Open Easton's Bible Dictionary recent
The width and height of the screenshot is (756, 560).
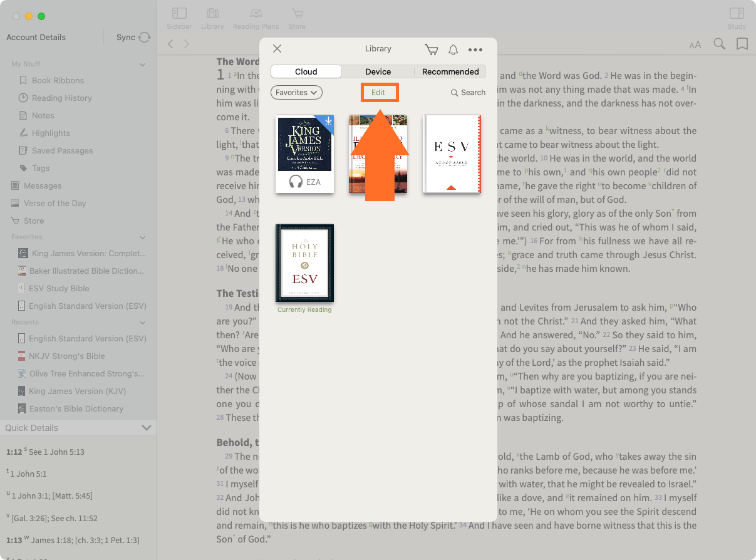pos(71,408)
